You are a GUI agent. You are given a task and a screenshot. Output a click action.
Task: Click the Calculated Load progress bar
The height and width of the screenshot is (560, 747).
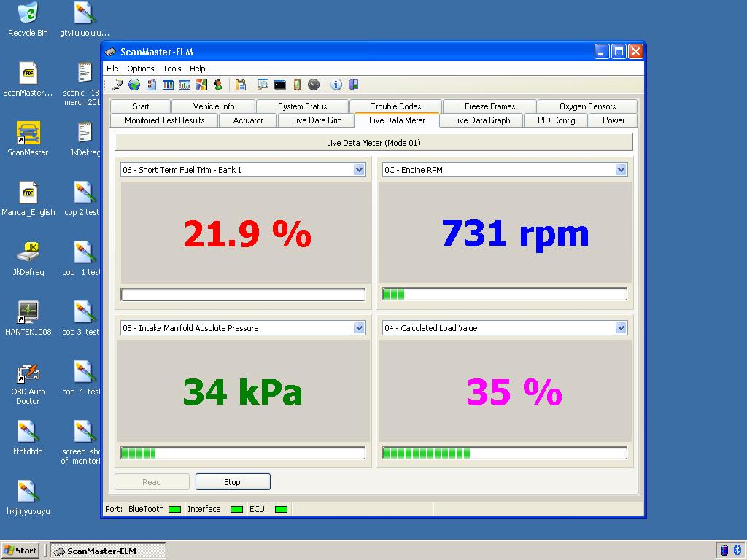(505, 453)
